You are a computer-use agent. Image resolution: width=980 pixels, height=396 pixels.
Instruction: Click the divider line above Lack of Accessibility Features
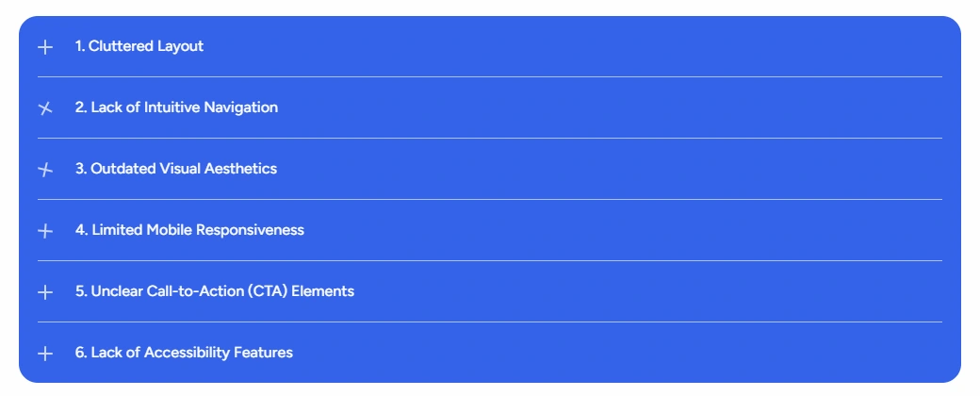pyautogui.click(x=490, y=322)
